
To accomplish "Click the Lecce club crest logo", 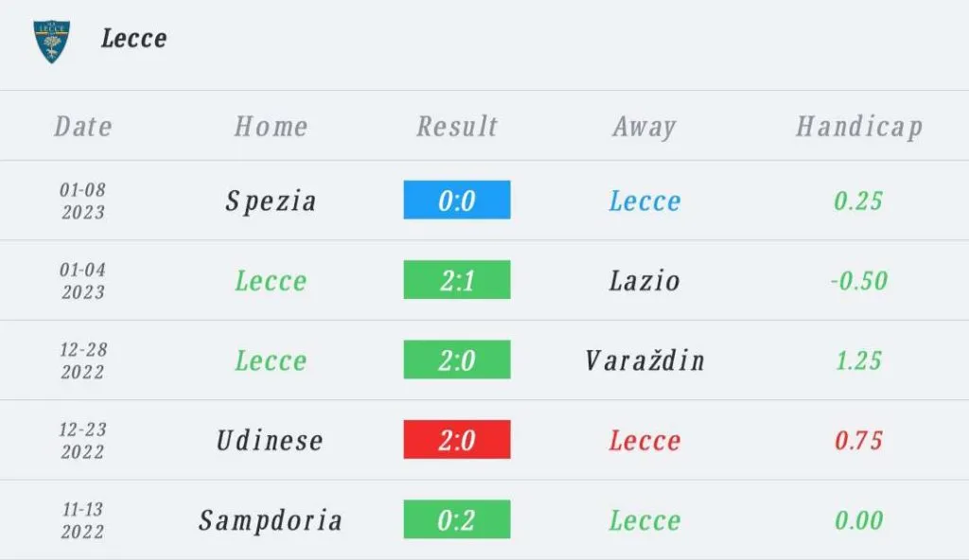I will coord(52,42).
